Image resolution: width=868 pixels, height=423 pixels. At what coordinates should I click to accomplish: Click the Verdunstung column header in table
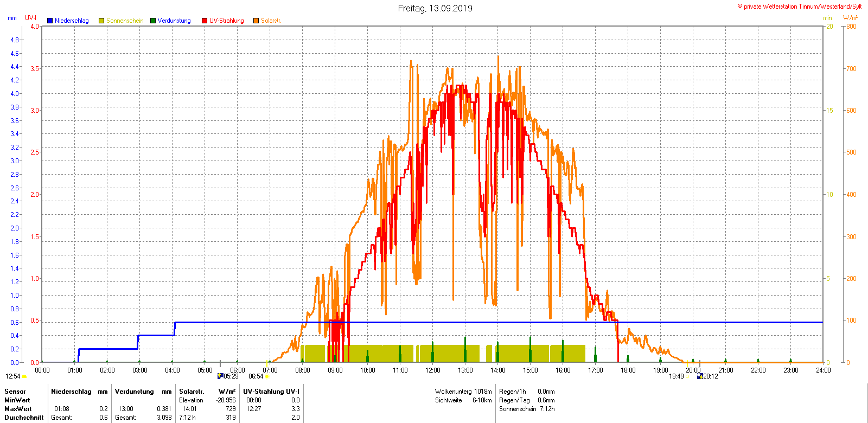135,392
